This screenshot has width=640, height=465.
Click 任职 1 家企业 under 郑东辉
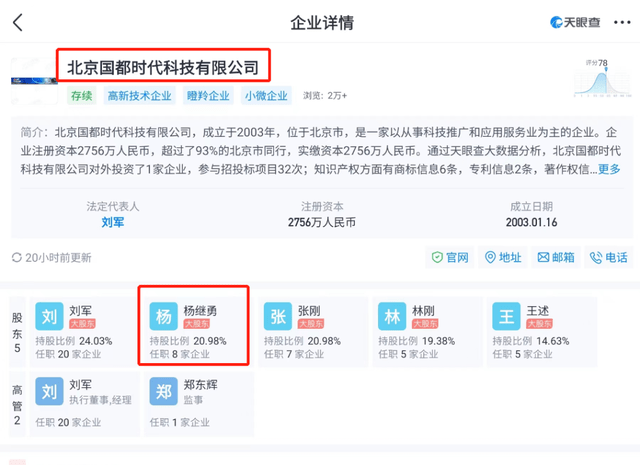(180, 422)
